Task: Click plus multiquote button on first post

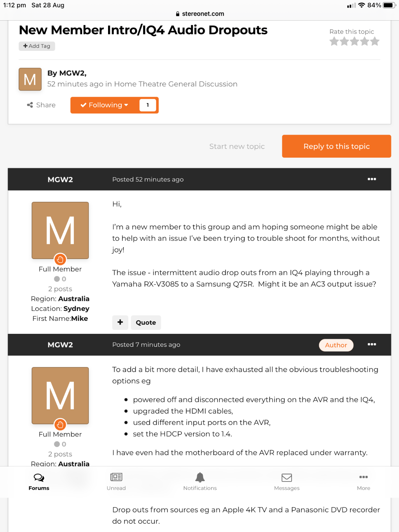Action: [x=120, y=322]
